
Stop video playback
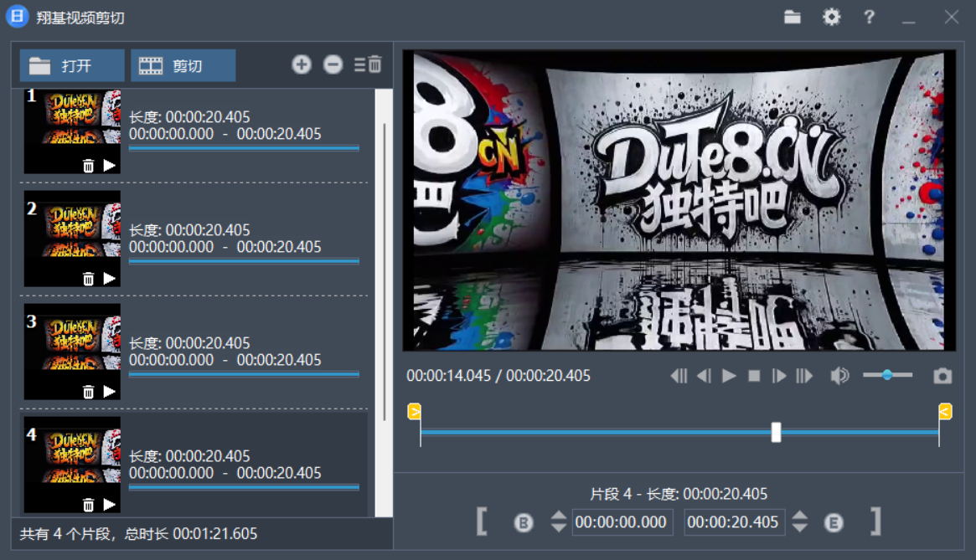click(x=754, y=376)
